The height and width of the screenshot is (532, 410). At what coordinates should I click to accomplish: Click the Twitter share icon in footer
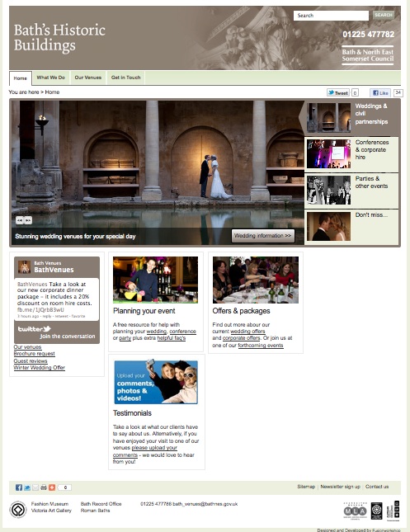coord(27,487)
